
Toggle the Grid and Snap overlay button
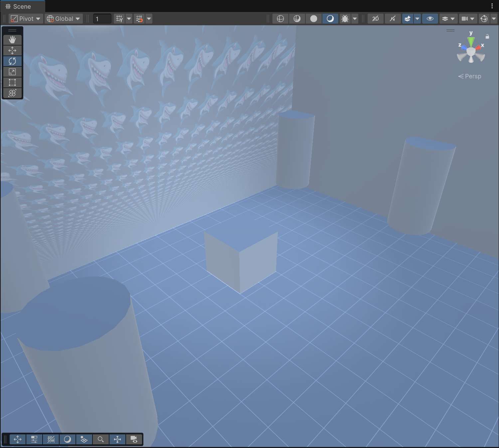tap(51, 439)
